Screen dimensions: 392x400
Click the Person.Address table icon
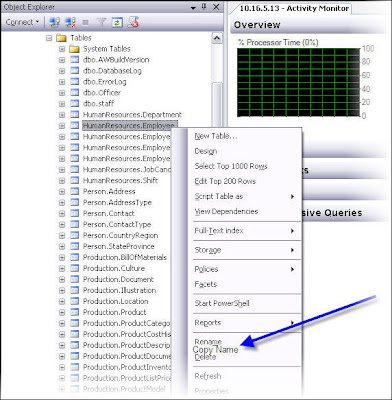[75, 192]
